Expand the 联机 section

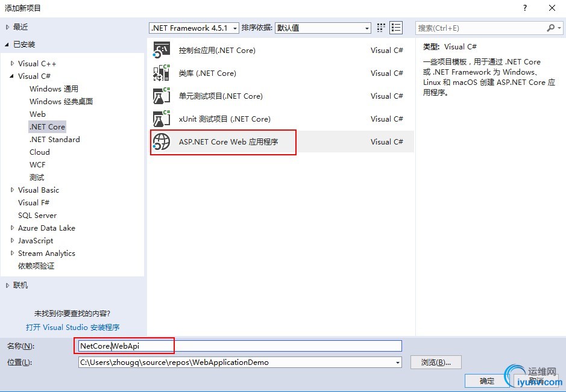click(x=8, y=285)
